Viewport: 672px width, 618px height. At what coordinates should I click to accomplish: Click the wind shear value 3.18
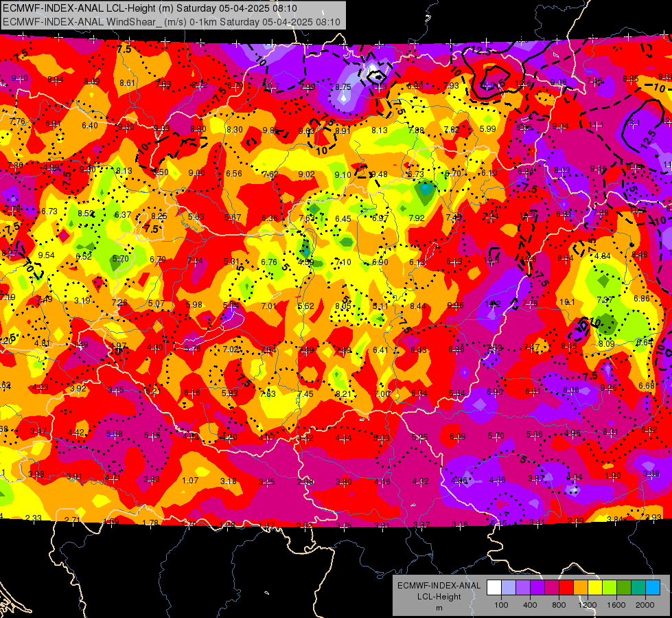[229, 481]
